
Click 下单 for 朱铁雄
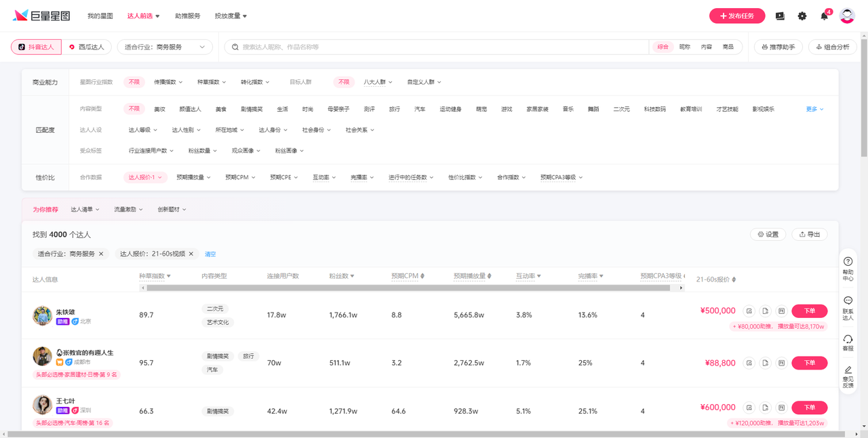coord(809,311)
